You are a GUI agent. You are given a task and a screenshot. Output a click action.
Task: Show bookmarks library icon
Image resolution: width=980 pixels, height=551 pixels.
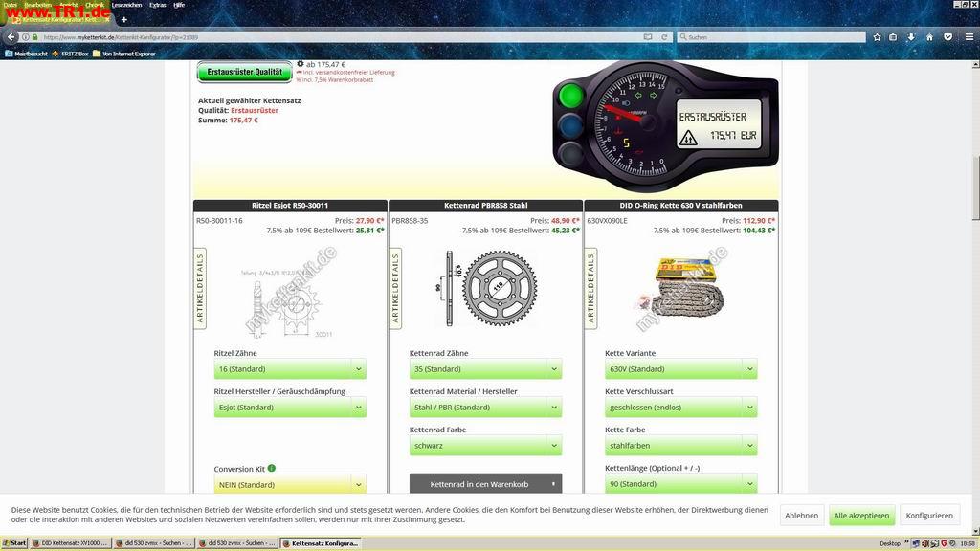coord(893,37)
